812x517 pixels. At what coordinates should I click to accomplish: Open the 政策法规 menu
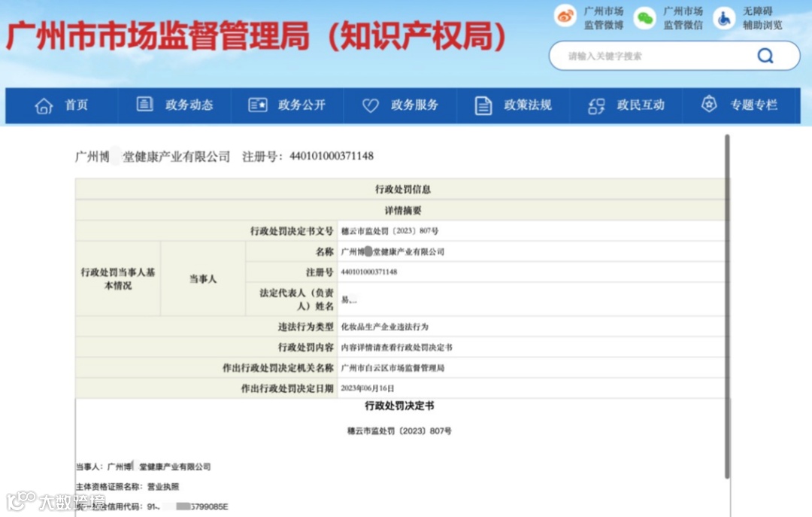pos(528,105)
